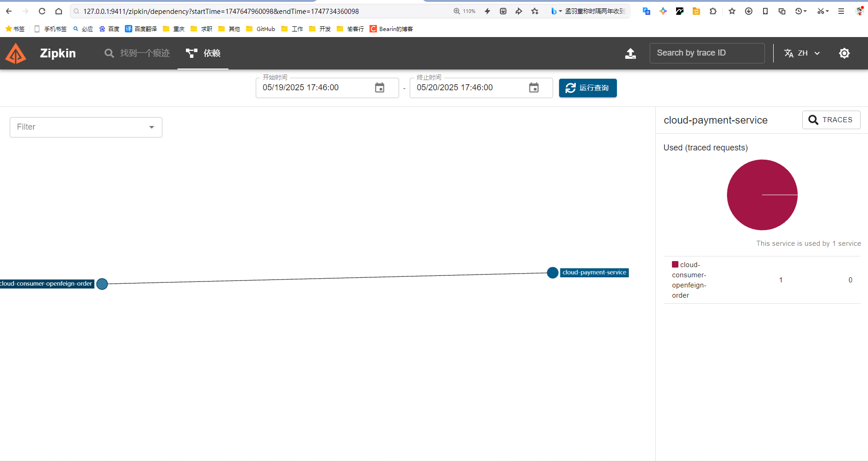The width and height of the screenshot is (868, 462).
Task: Click the cloud-consumer-openfeign-order legend color square
Action: (675, 264)
